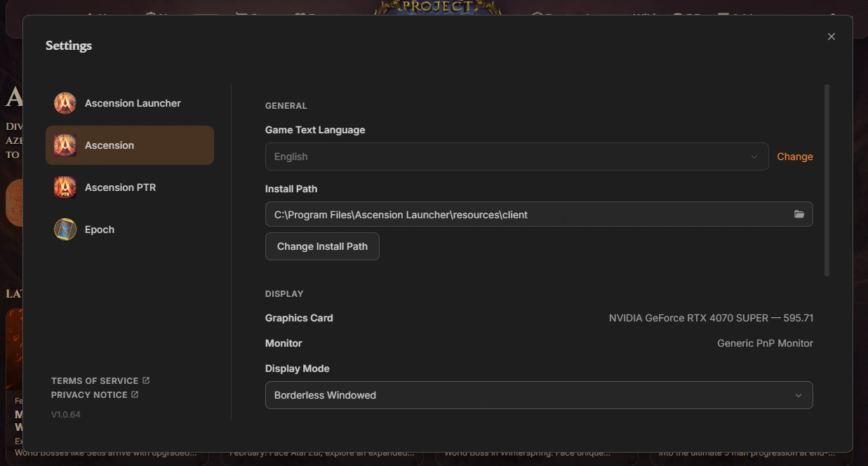Click the GENERAL section heading

pyautogui.click(x=286, y=106)
